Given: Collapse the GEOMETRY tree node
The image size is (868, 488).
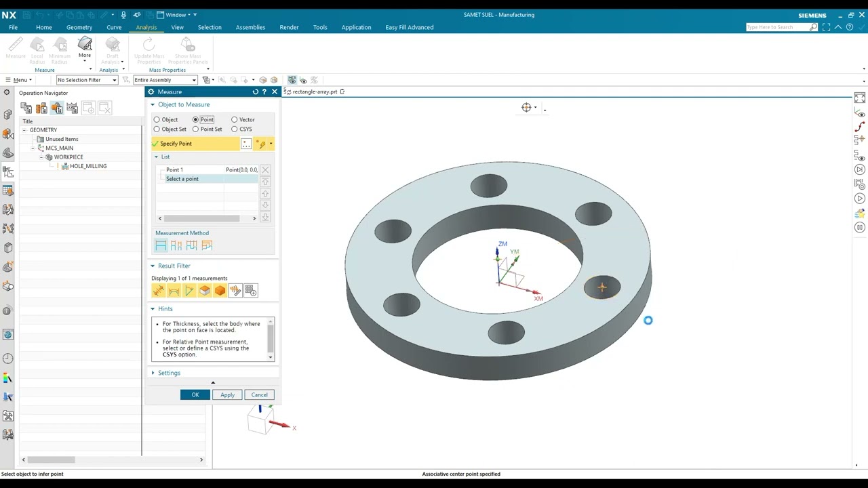Looking at the screenshot, I should 24,130.
